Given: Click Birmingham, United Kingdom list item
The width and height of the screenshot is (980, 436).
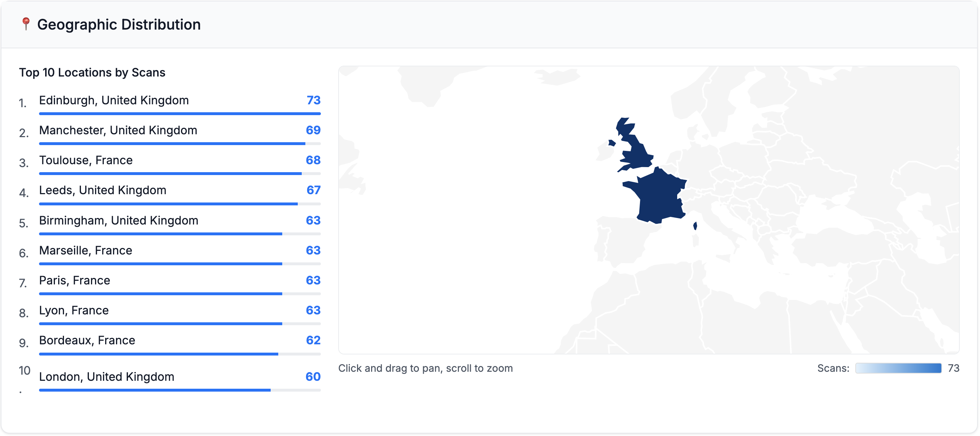Looking at the screenshot, I should click(118, 221).
